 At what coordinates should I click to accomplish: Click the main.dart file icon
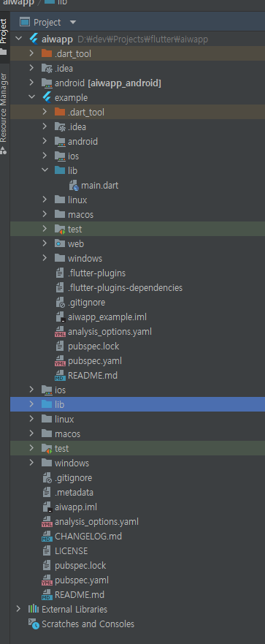[x=74, y=185]
